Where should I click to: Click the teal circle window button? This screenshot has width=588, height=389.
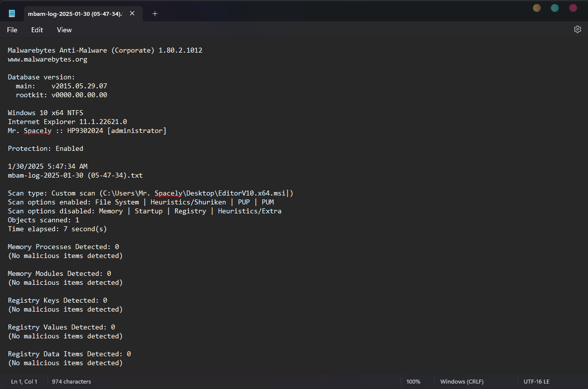[555, 8]
